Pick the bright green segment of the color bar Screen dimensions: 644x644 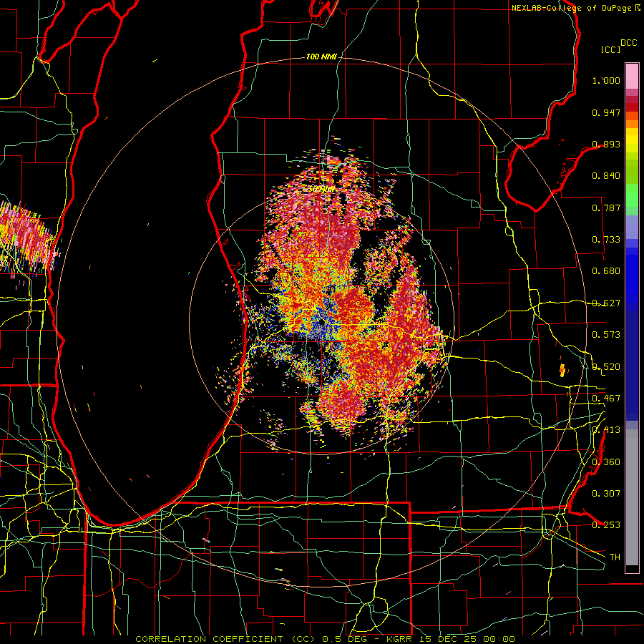(632, 195)
